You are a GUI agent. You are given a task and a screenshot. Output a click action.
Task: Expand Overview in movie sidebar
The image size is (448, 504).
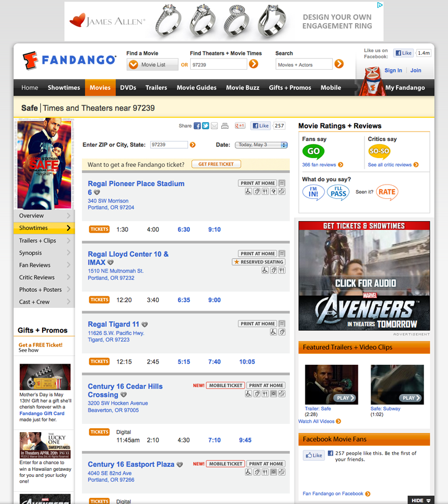(x=44, y=216)
